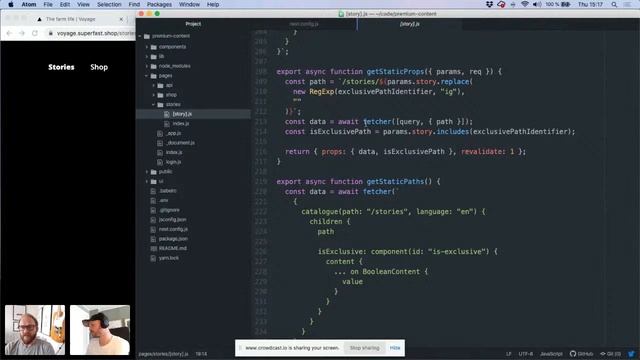
Task: Expand the shop folder
Action: click(x=154, y=95)
